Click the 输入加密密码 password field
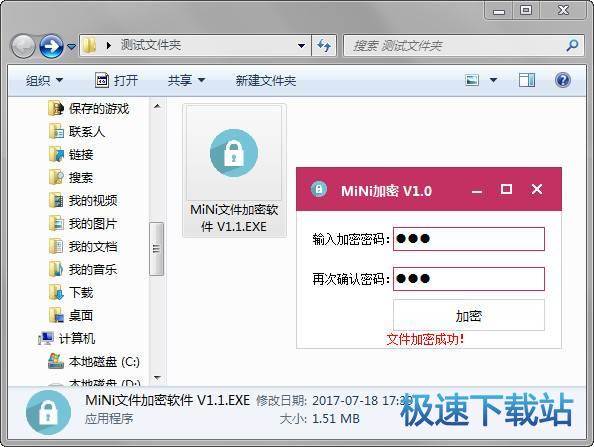Viewport: 594px width, 447px height. 469,239
